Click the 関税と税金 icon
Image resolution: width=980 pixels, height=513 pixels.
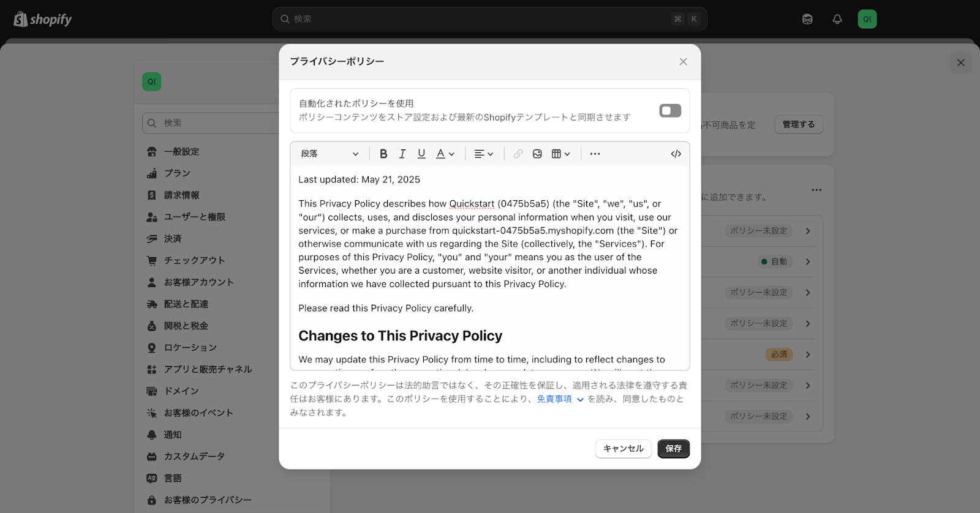click(152, 326)
